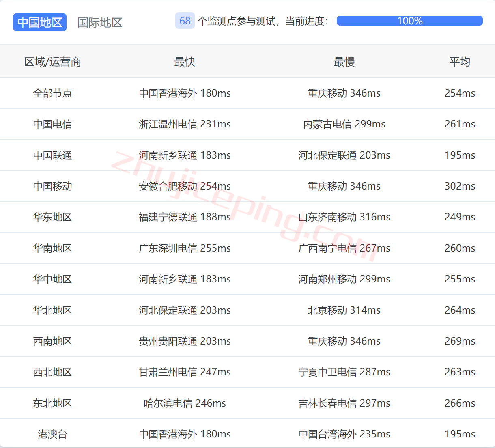This screenshot has width=495, height=448.
Task: Click the 254ms average for 全部节点
Action: coord(460,93)
